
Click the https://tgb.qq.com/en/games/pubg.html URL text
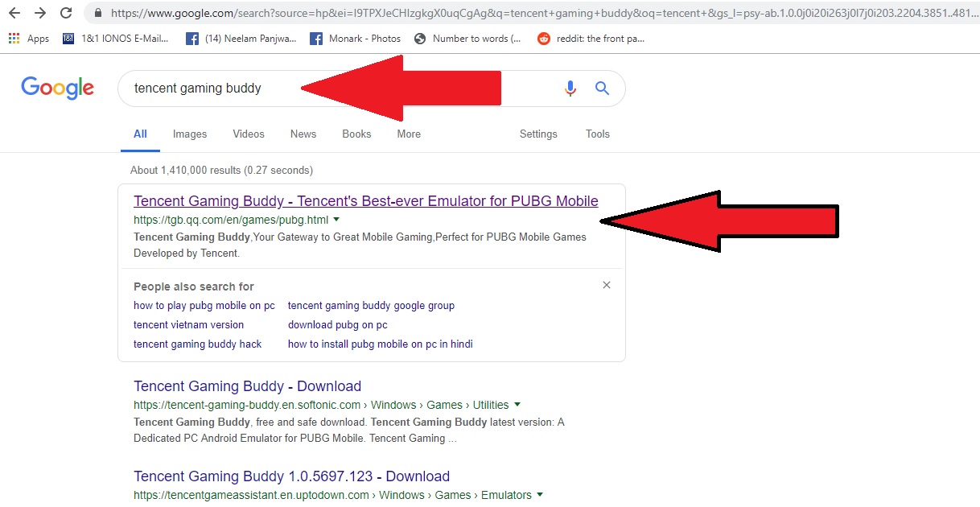pos(231,220)
